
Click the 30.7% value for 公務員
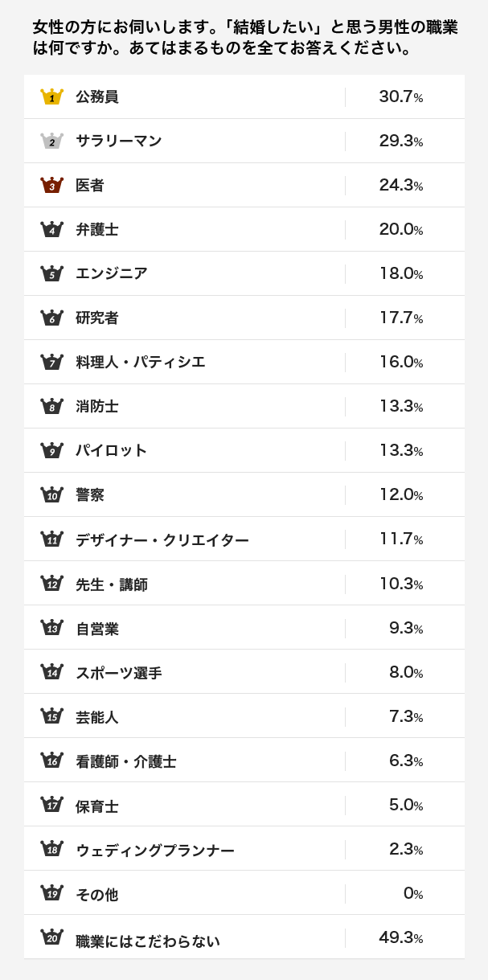[401, 97]
